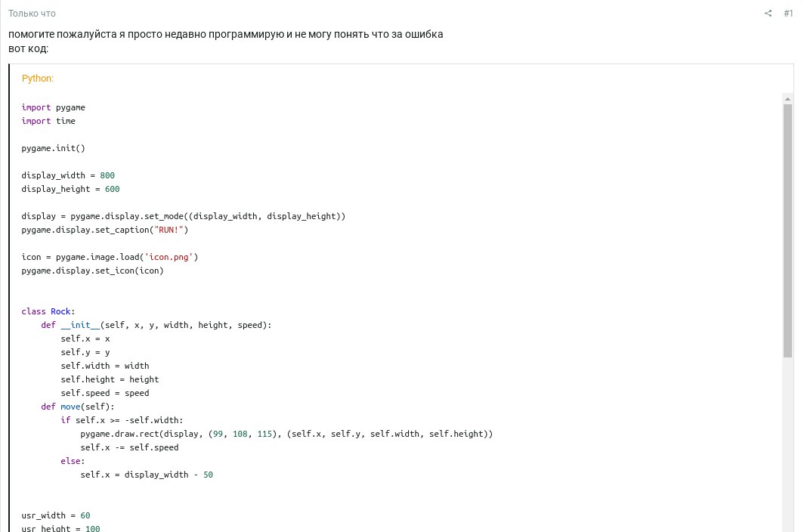Click the code block vertical scrollbar thumb
Viewport: 801px width, 532px height.
pyautogui.click(x=787, y=231)
